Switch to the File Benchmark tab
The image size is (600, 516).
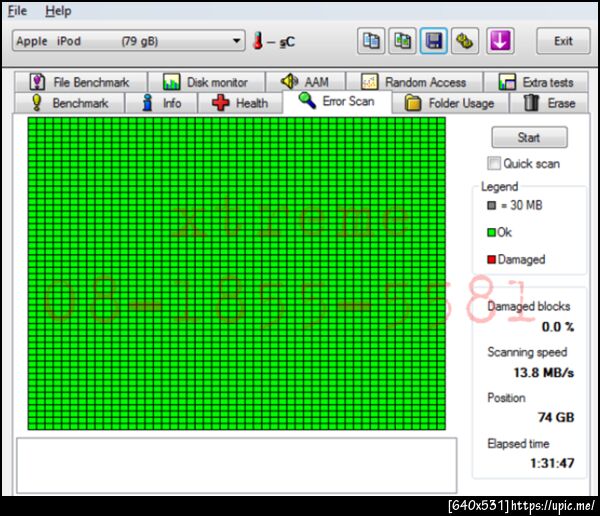[80, 82]
